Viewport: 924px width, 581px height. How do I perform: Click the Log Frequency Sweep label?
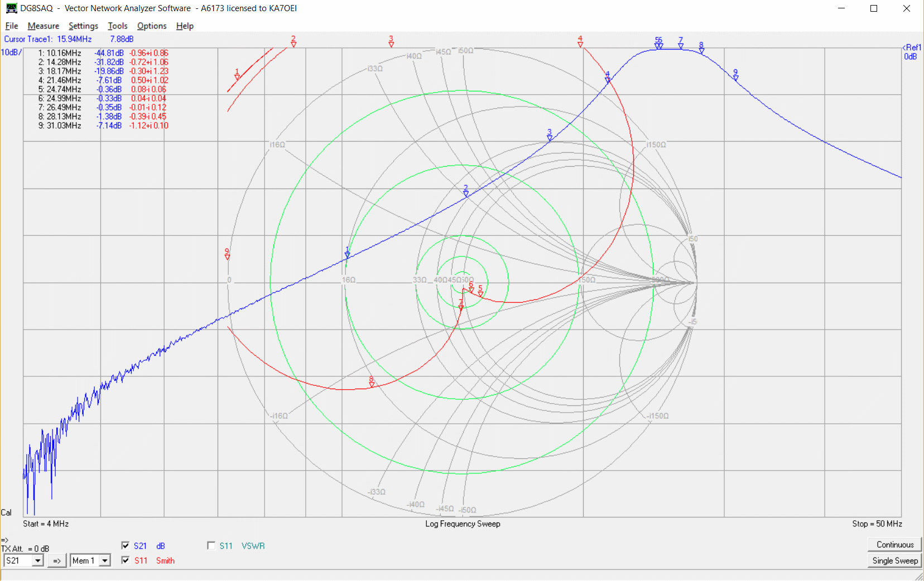coord(463,524)
